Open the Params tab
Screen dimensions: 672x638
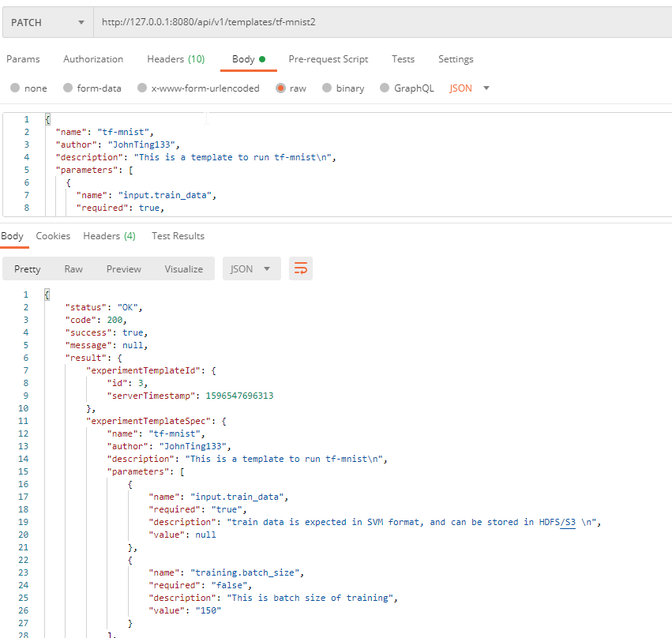(x=23, y=59)
